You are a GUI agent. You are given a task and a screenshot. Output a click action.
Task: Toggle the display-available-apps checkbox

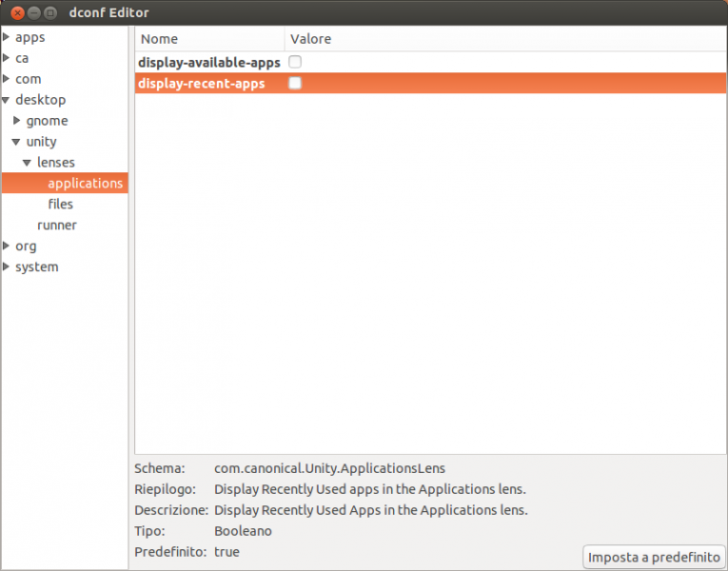coord(295,62)
